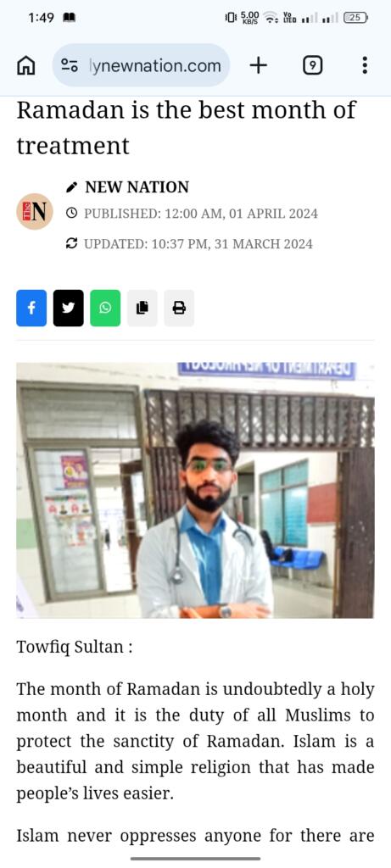Share article on Twitter
Image resolution: width=391 pixels, height=868 pixels.
tap(68, 308)
